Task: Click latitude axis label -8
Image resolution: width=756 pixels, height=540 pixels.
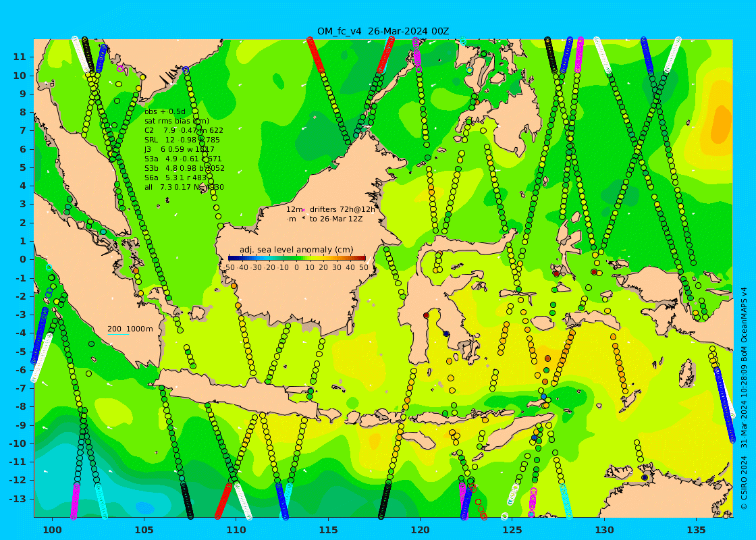Action: [x=21, y=406]
